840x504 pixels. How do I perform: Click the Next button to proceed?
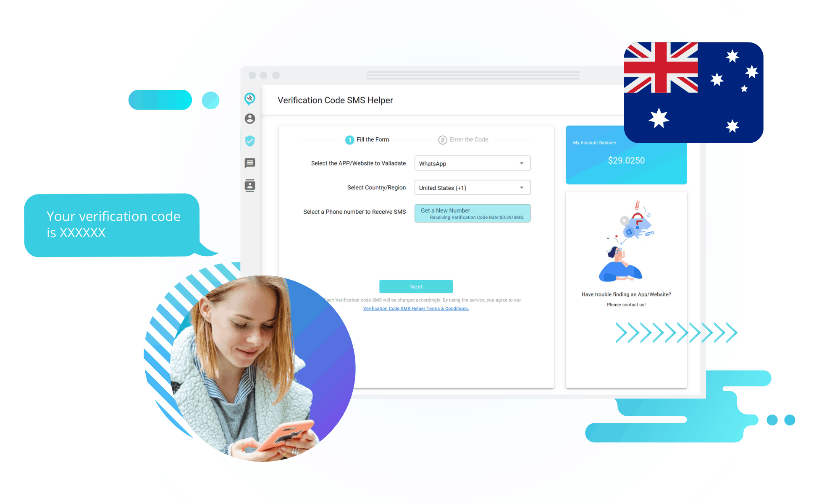click(415, 286)
